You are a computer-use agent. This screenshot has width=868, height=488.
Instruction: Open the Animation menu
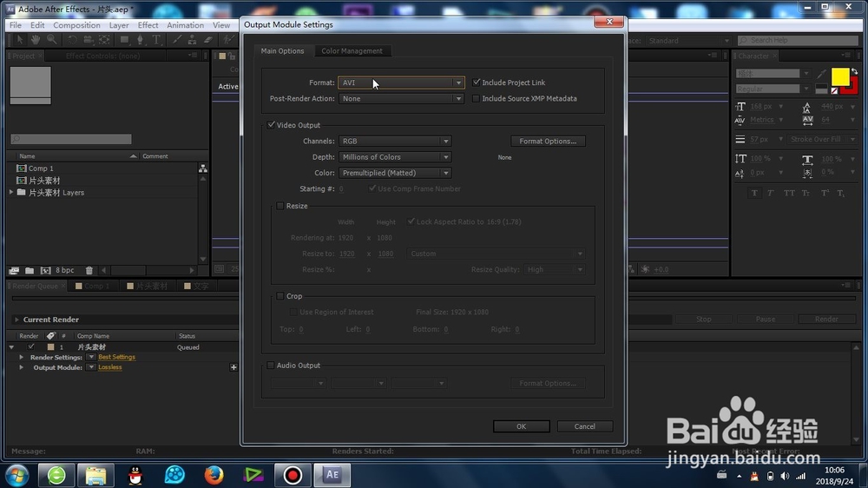pos(185,25)
